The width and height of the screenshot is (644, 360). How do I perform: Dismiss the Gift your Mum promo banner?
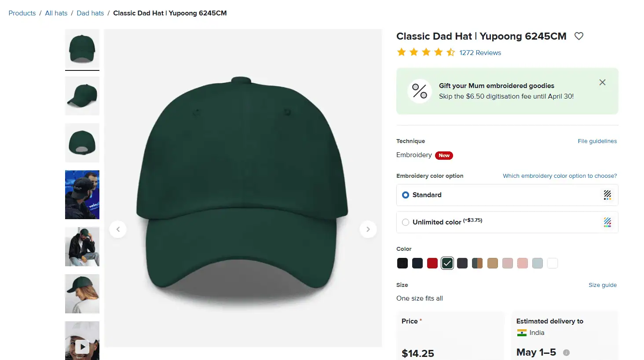coord(602,82)
